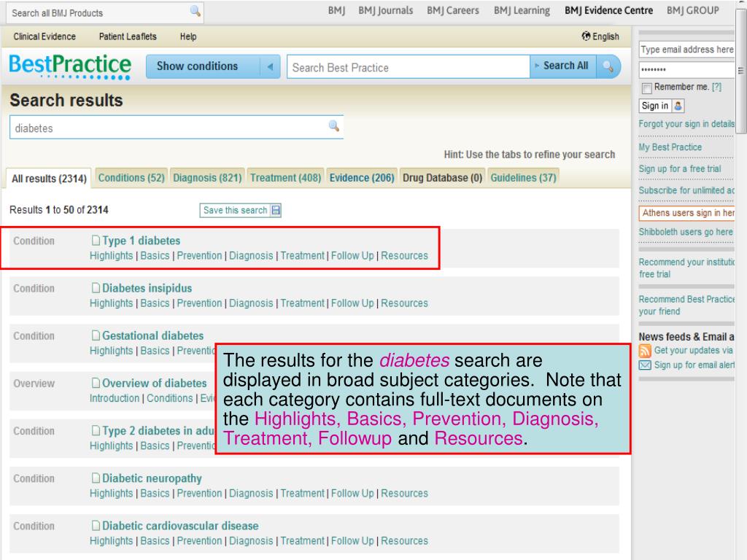This screenshot has height=560, width=747.
Task: Click Save this search button
Action: [241, 210]
